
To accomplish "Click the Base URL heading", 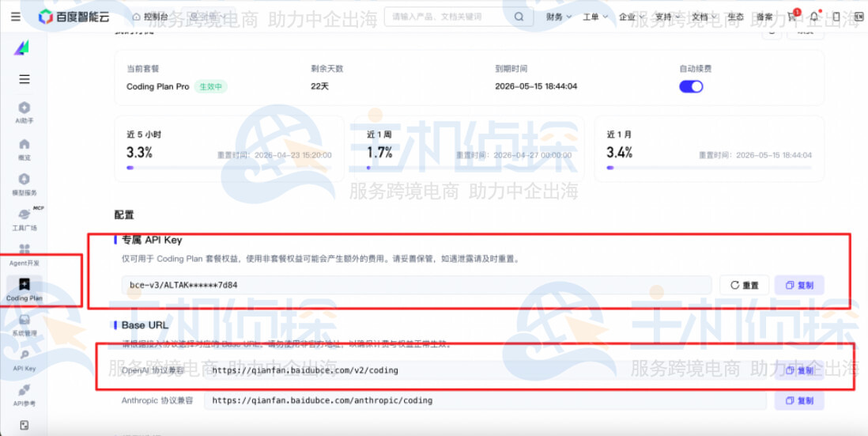I will tap(145, 325).
